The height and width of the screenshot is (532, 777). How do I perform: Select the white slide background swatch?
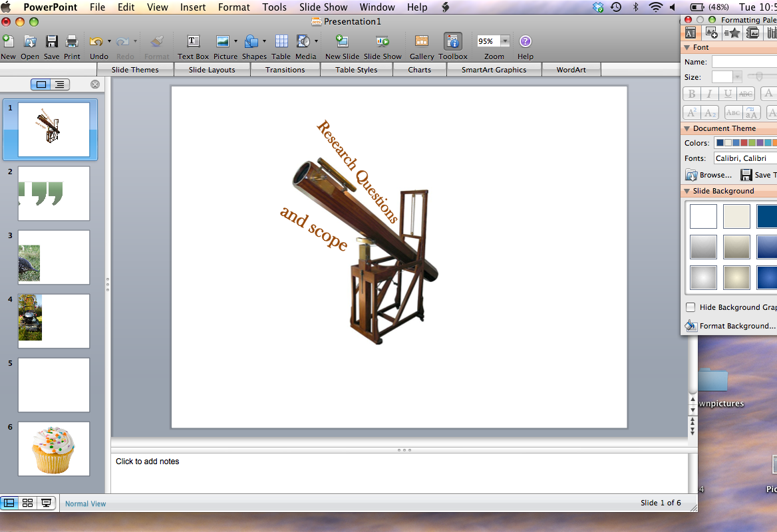[703, 216]
